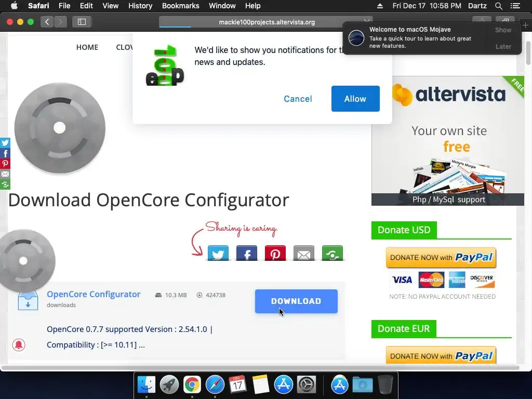This screenshot has width=532, height=399.
Task: Open the Safari menu
Action: coord(38,6)
